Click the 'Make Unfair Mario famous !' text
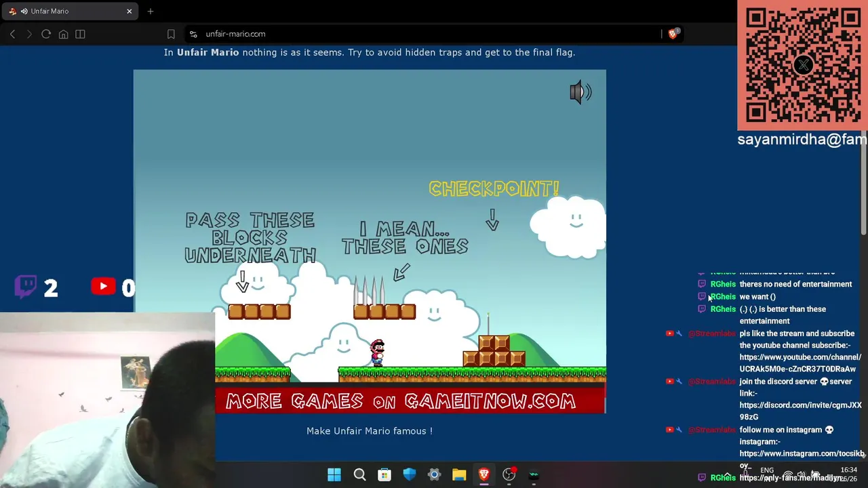The image size is (868, 488). pyautogui.click(x=370, y=431)
